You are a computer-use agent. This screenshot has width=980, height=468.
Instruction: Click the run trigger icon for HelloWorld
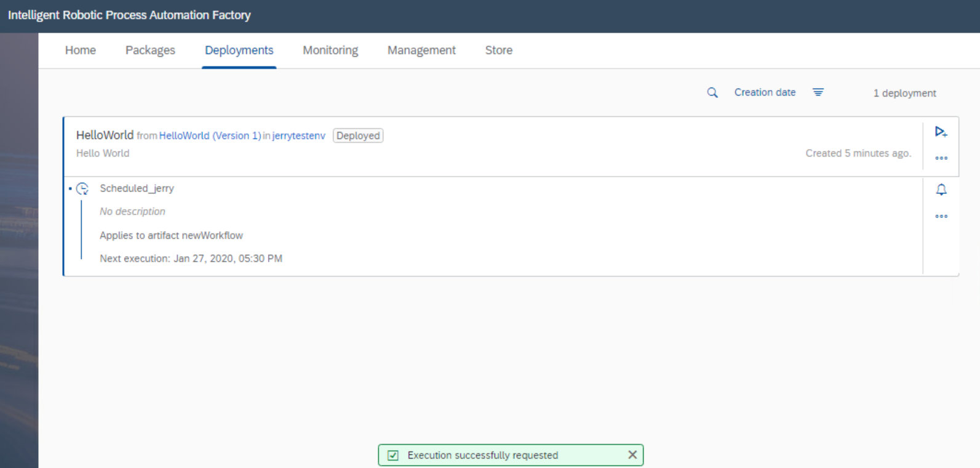[941, 132]
